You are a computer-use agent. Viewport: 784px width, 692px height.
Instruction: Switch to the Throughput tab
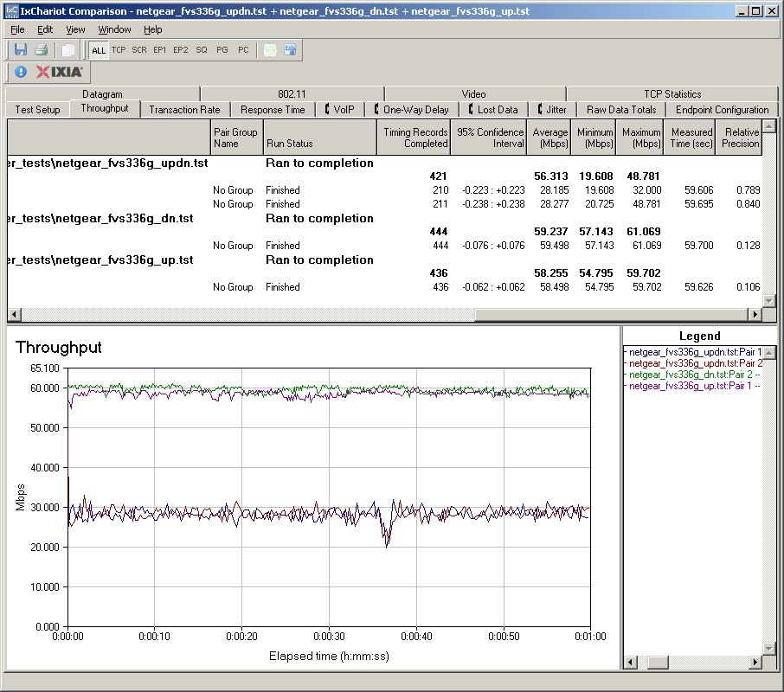tap(105, 108)
